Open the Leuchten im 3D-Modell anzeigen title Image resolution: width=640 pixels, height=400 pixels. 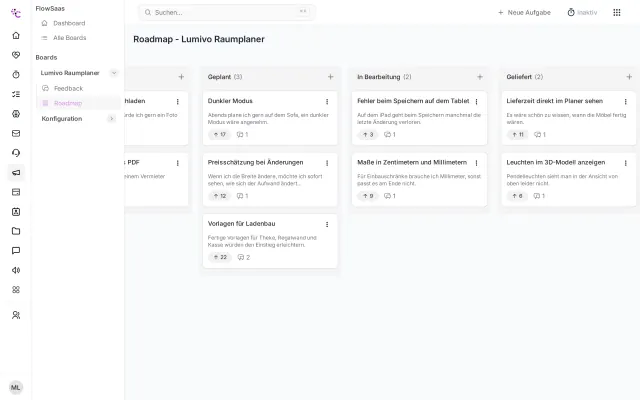coord(556,162)
